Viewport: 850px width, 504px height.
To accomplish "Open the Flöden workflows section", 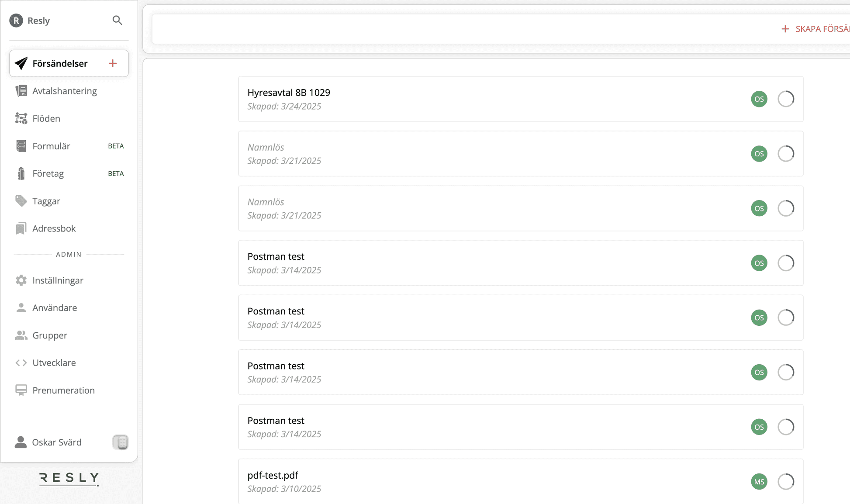I will point(46,118).
